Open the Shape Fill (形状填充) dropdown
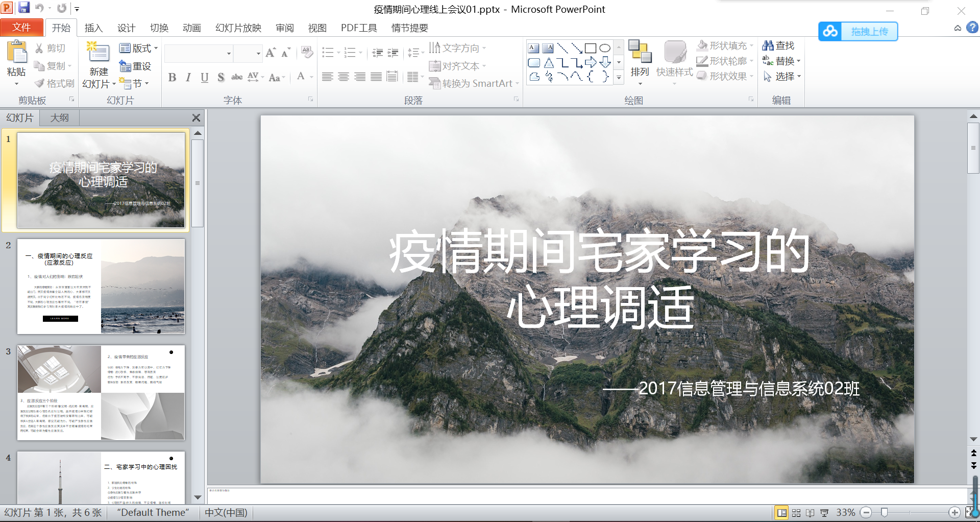 [x=725, y=45]
